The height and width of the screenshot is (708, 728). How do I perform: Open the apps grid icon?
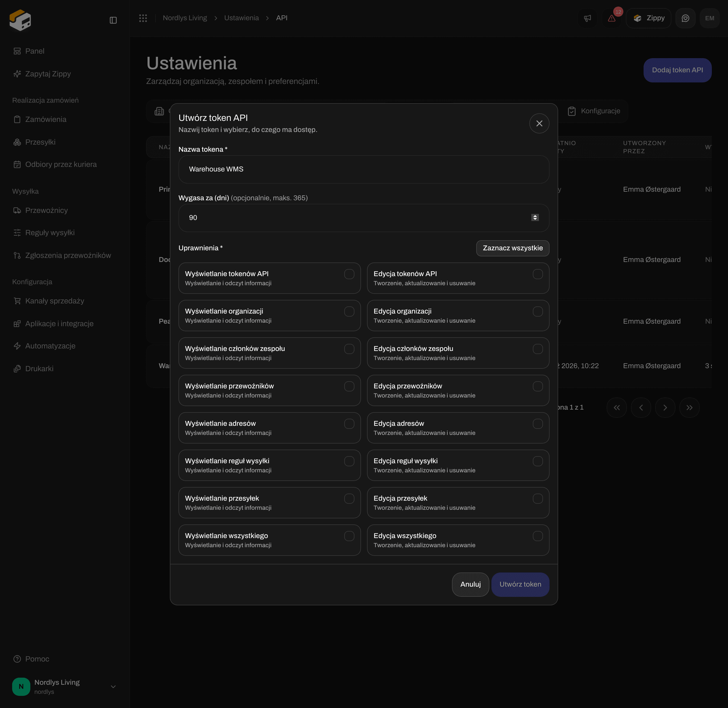[x=143, y=18]
